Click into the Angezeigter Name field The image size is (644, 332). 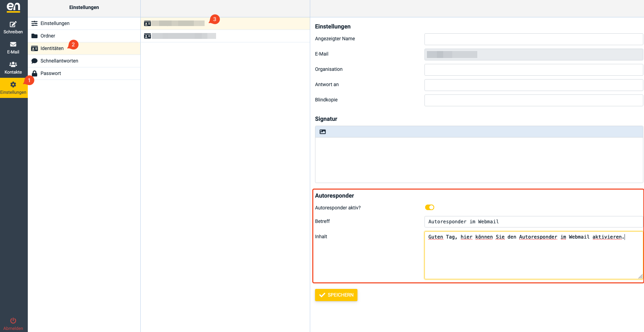pyautogui.click(x=533, y=39)
